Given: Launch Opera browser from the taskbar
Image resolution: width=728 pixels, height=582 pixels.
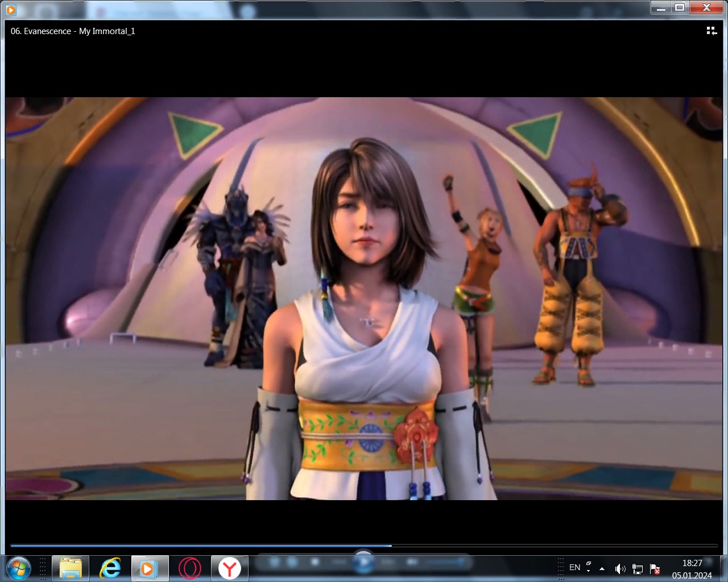Looking at the screenshot, I should pos(190,568).
